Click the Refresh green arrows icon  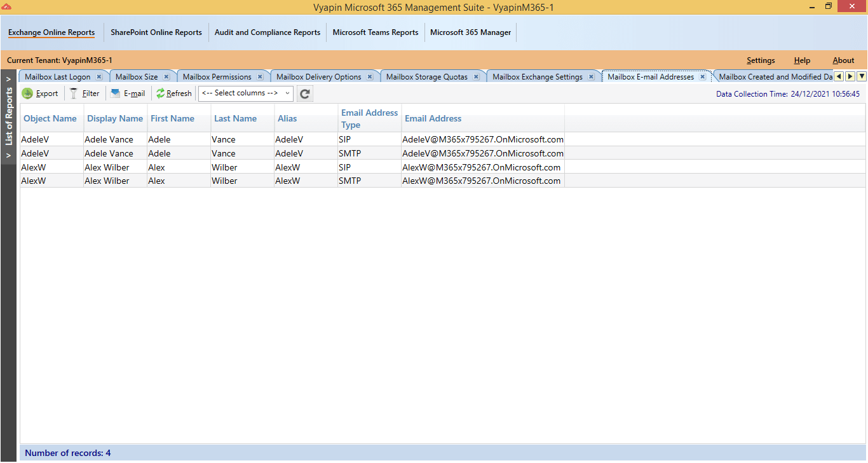pyautogui.click(x=160, y=93)
